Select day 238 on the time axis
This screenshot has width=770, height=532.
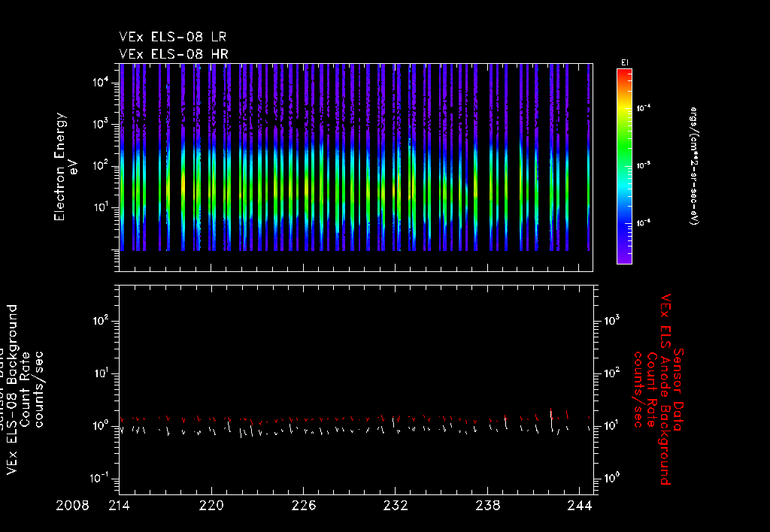488,506
